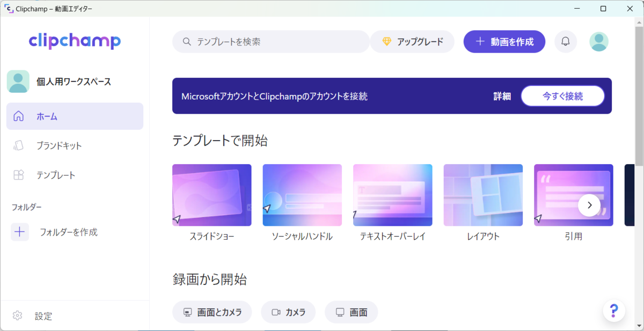Click the フォルダー section label
The height and width of the screenshot is (331, 644).
point(27,207)
